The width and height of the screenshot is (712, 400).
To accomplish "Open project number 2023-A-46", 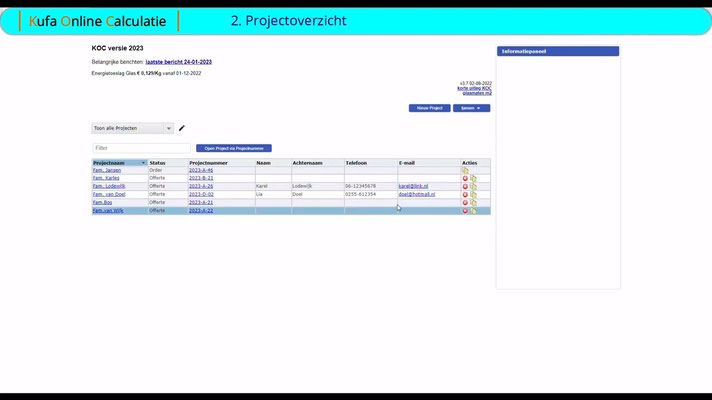I will (201, 170).
